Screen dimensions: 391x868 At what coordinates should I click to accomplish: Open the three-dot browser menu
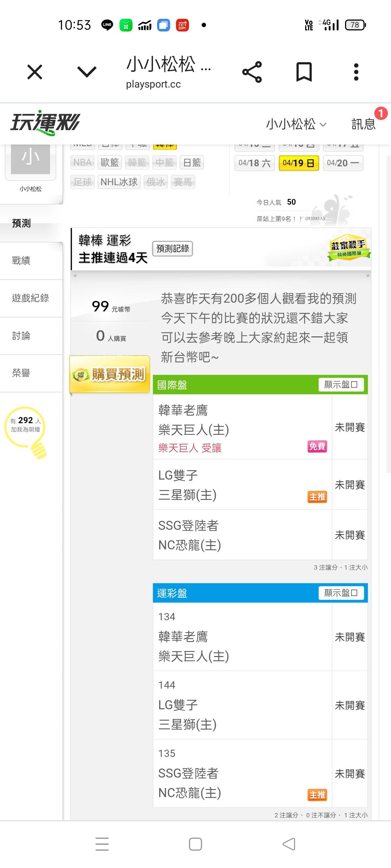click(x=356, y=72)
